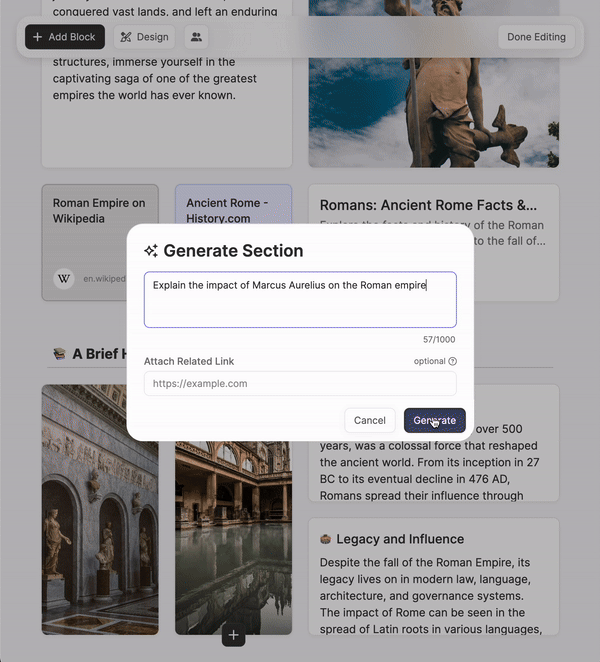
Task: Cancel the Generate Section dialog
Action: coord(369,420)
